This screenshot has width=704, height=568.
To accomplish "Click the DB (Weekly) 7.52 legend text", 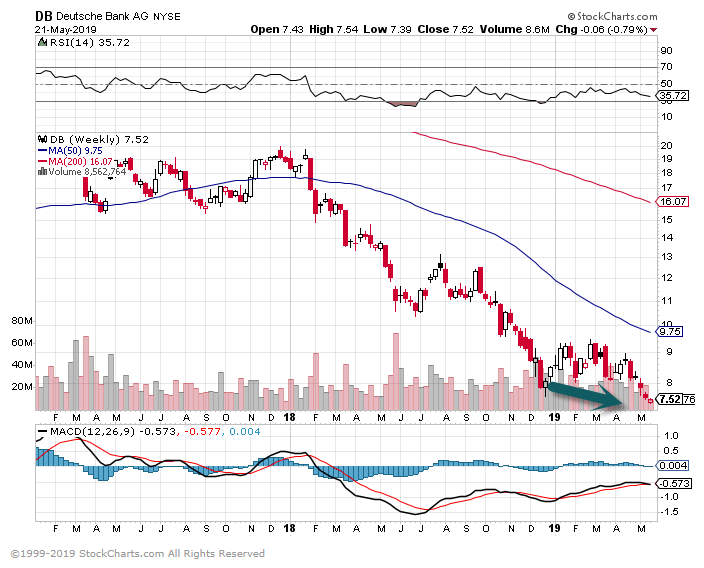I will (99, 140).
